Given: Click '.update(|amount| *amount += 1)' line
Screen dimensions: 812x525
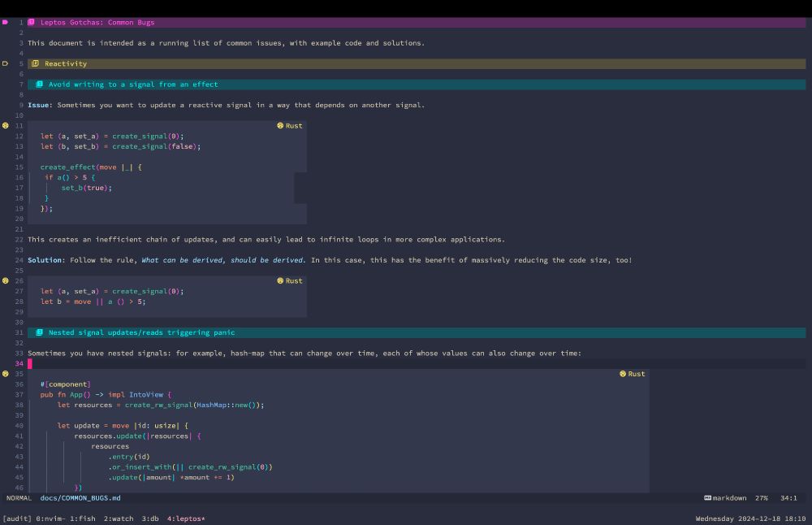Looking at the screenshot, I should click(171, 478).
